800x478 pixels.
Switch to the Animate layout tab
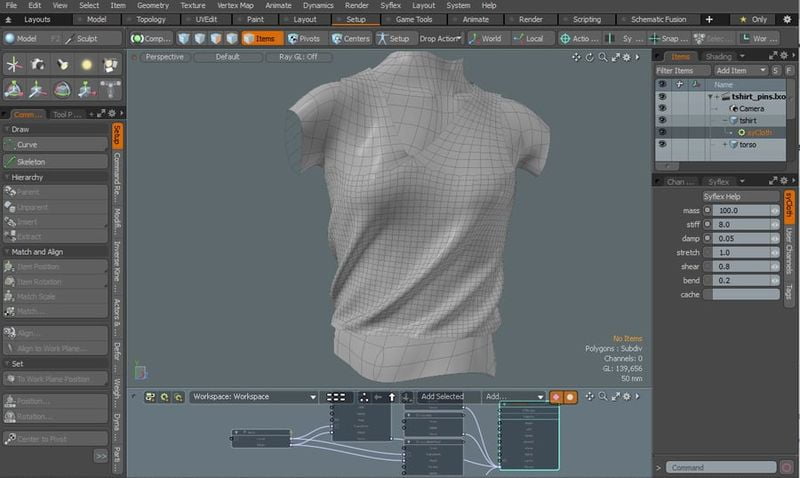point(474,19)
